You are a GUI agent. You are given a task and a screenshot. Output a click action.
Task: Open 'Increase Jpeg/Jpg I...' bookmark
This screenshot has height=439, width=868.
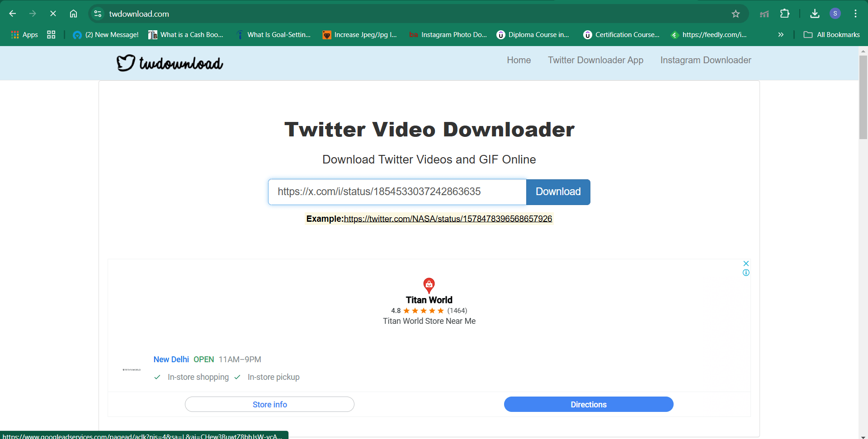click(x=359, y=35)
